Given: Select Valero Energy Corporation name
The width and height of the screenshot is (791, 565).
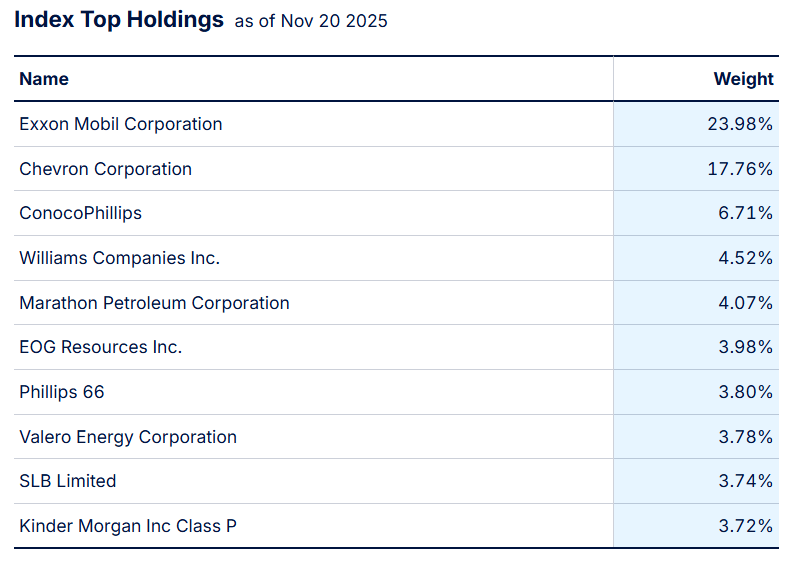Looking at the screenshot, I should coord(128,437).
